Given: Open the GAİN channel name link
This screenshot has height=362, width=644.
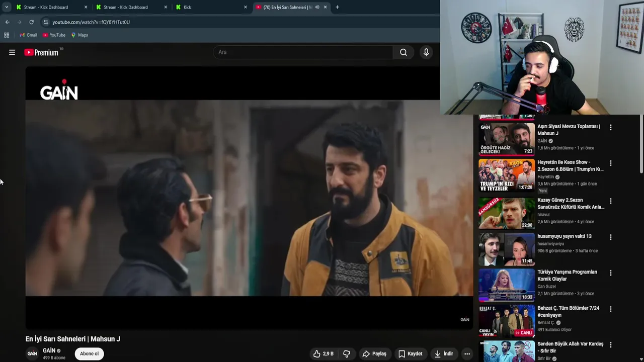Looking at the screenshot, I should [49, 350].
